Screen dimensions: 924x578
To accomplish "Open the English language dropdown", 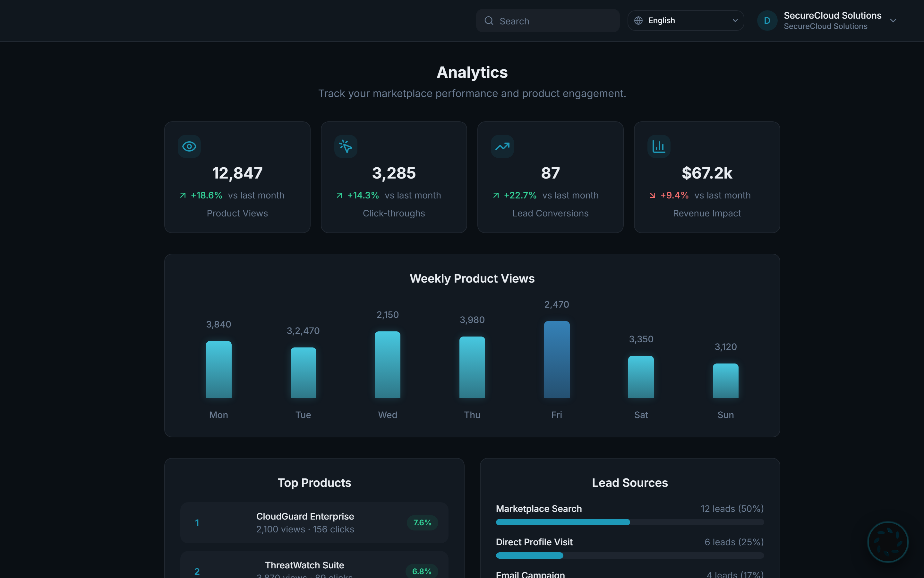I will pos(685,21).
